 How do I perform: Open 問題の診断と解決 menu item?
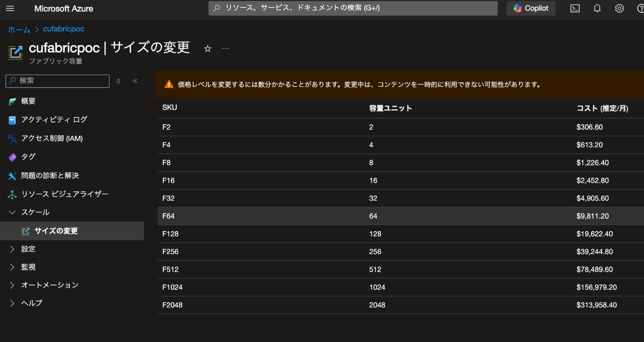point(50,176)
